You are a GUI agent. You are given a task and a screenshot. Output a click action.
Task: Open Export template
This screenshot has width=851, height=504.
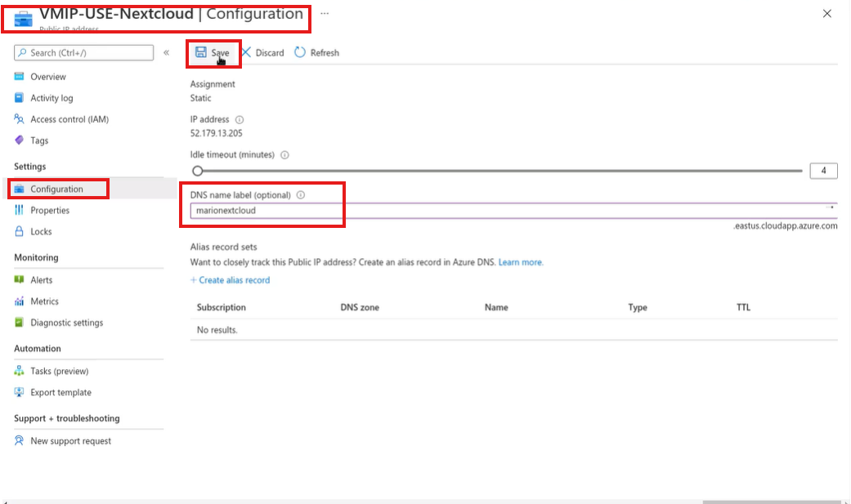click(x=60, y=392)
